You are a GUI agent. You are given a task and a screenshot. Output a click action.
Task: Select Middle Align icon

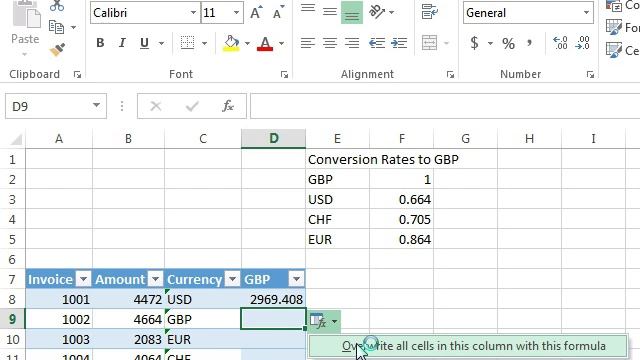[x=330, y=12]
